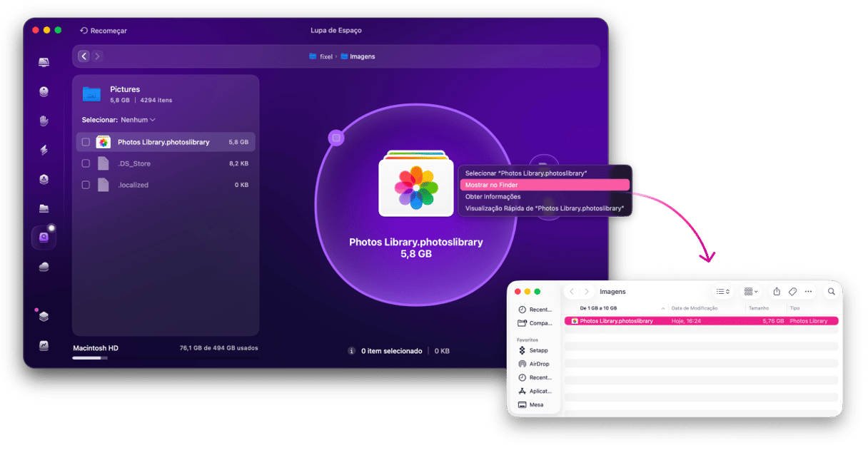Viewport: 868px width, 453px height.
Task: Click the Hoje, 16:24 cell in Finder
Action: click(x=687, y=321)
